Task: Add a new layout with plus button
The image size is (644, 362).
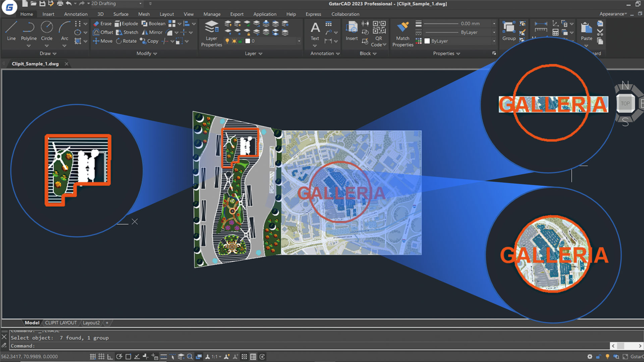Action: [x=107, y=323]
